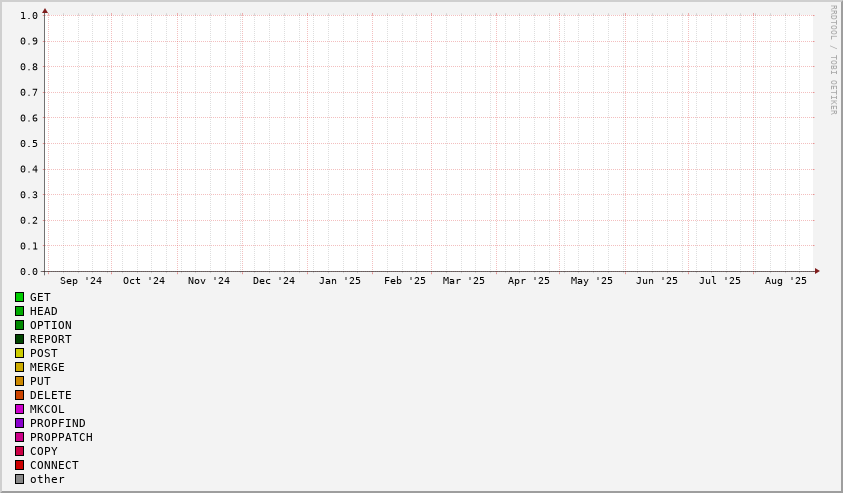Click the 0.1 y-axis value
The image size is (843, 493).
point(29,246)
